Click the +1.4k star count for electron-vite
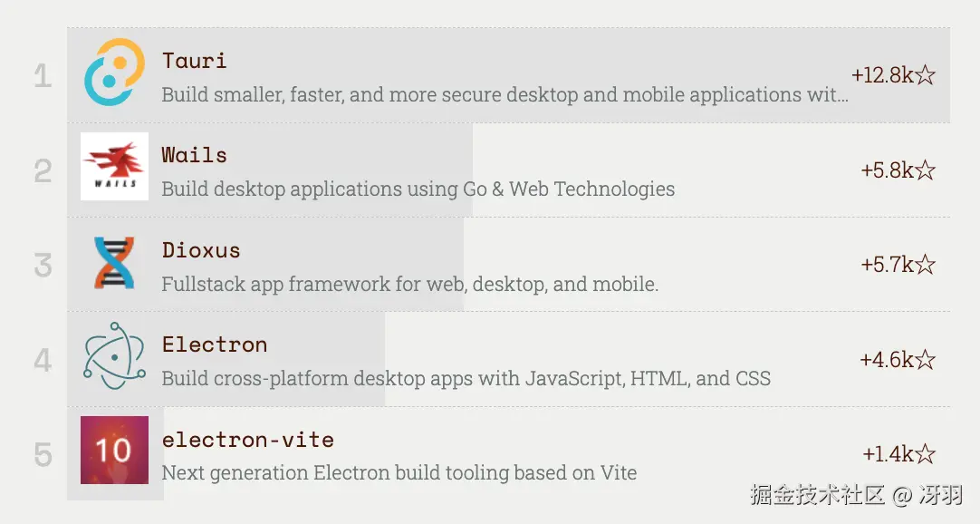Image resolution: width=980 pixels, height=524 pixels. tap(898, 454)
